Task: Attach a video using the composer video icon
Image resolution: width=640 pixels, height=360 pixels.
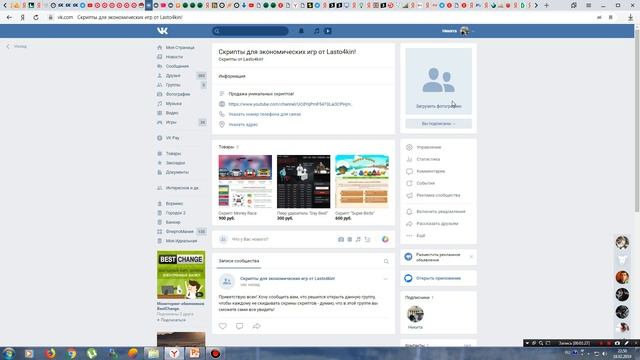Action: click(x=350, y=240)
